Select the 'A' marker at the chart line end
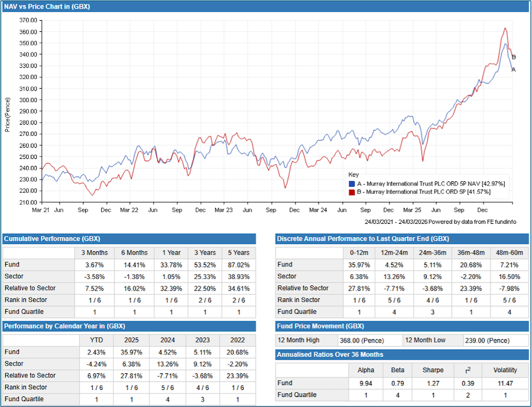Viewport: 532px width, 407px height. pyautogui.click(x=513, y=69)
